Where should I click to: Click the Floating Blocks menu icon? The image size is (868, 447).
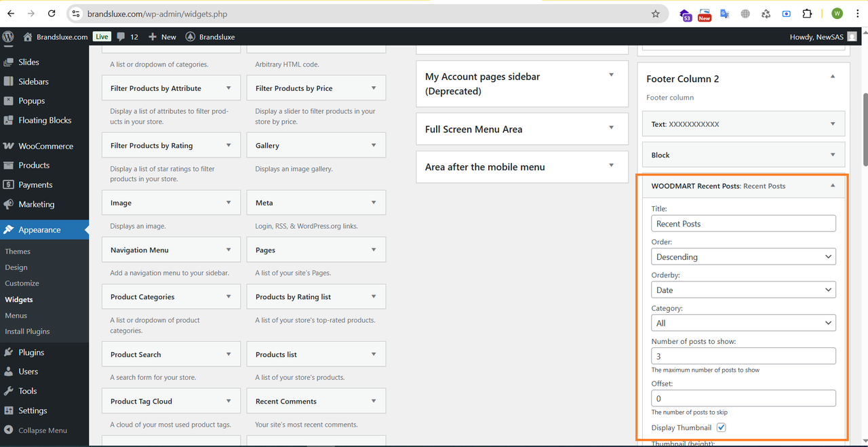pyautogui.click(x=9, y=120)
